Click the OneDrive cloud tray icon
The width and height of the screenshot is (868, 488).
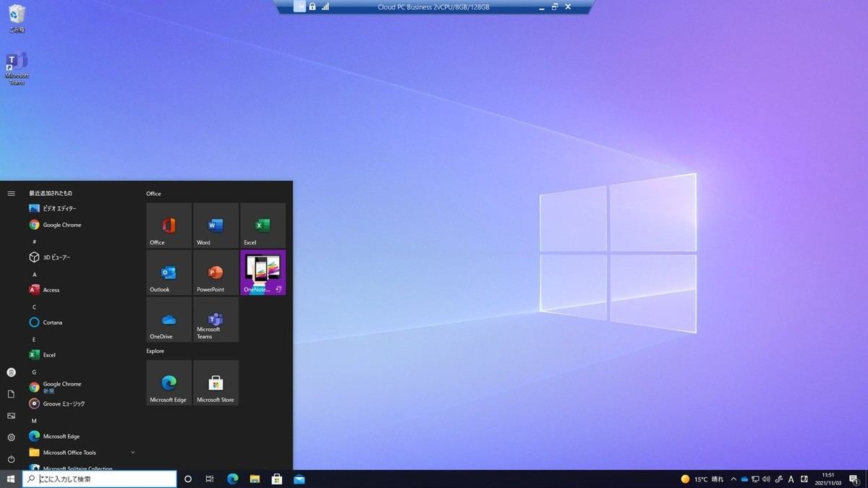point(744,479)
